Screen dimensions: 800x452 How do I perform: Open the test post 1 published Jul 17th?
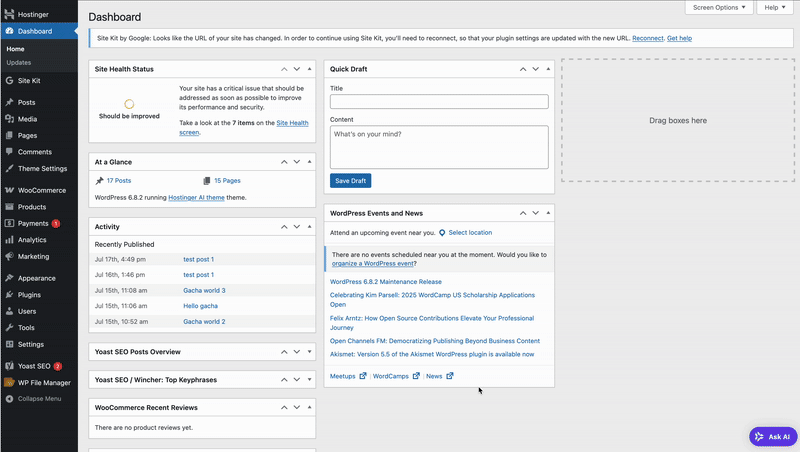coord(198,259)
